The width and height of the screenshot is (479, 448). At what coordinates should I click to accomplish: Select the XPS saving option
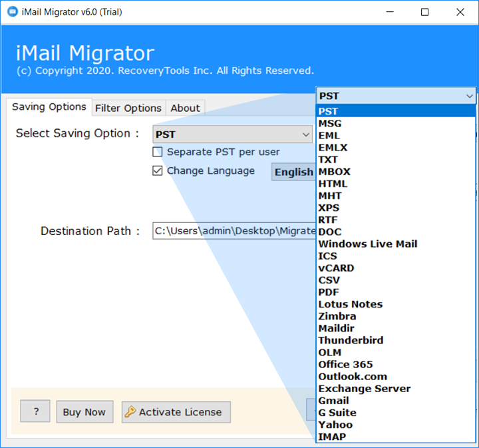point(396,208)
